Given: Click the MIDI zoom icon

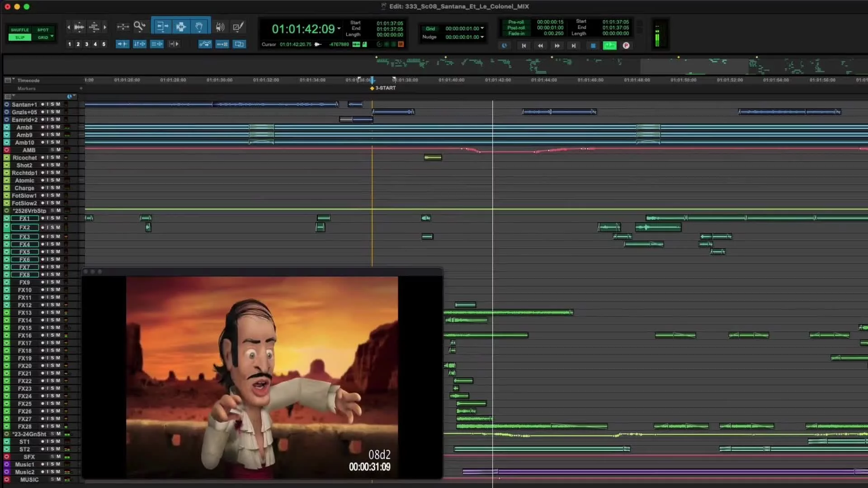Looking at the screenshot, I should 94,27.
